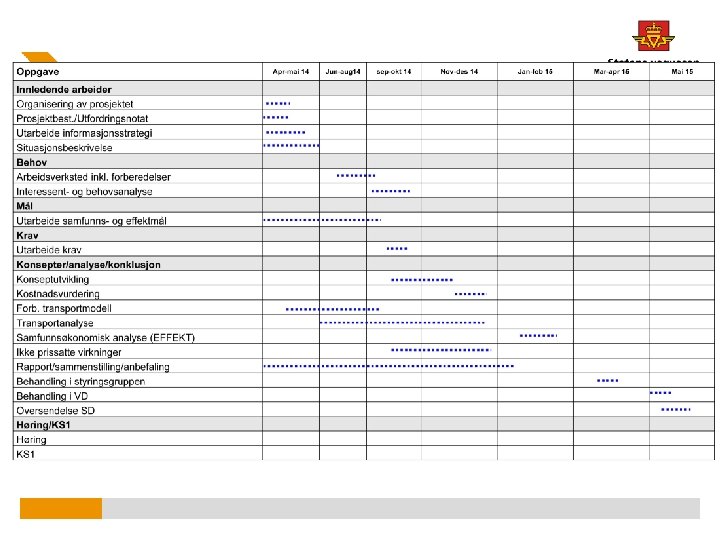Click the 'Organisering av prosjektet' row label
720x540 pixels.
coord(74,104)
